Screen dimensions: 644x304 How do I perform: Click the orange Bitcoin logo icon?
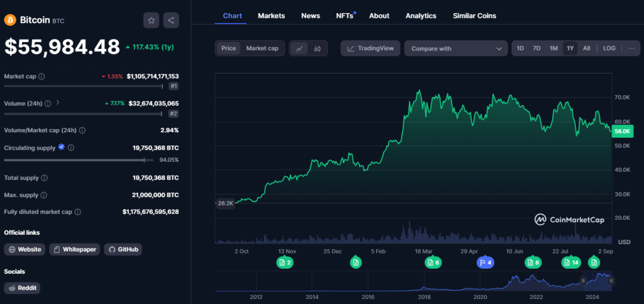click(x=10, y=20)
